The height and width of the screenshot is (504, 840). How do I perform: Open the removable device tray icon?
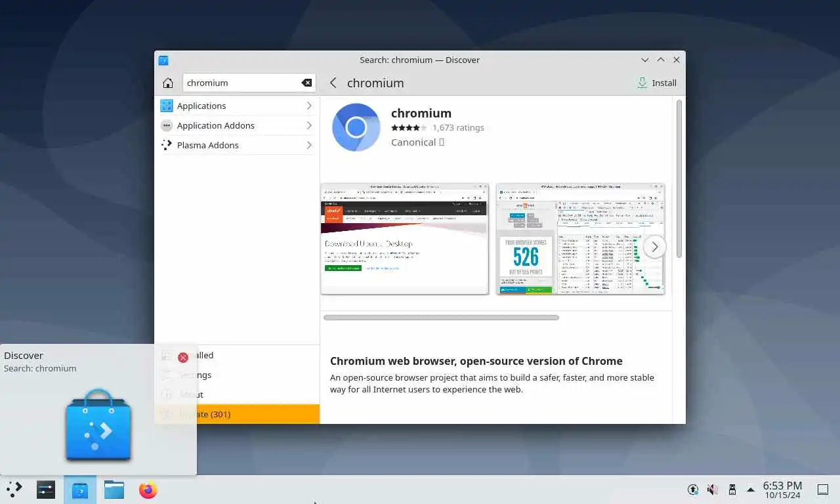732,490
